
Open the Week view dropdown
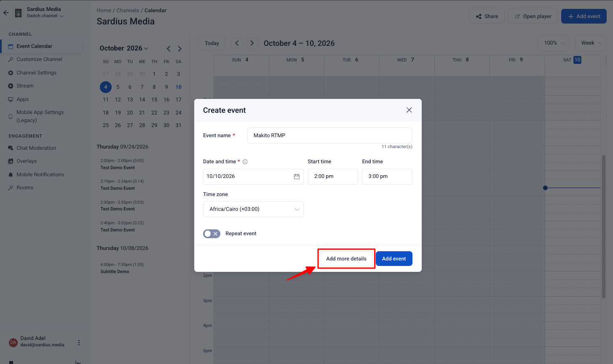coord(591,43)
